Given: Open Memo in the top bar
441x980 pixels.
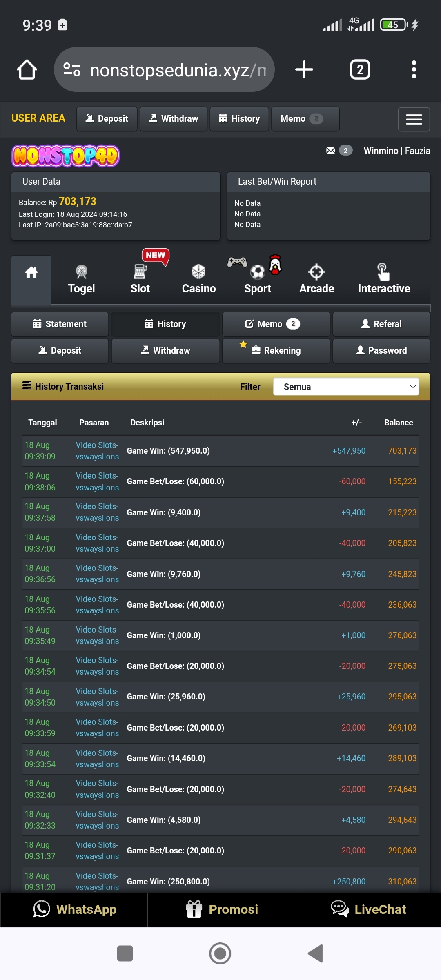Looking at the screenshot, I should (305, 119).
